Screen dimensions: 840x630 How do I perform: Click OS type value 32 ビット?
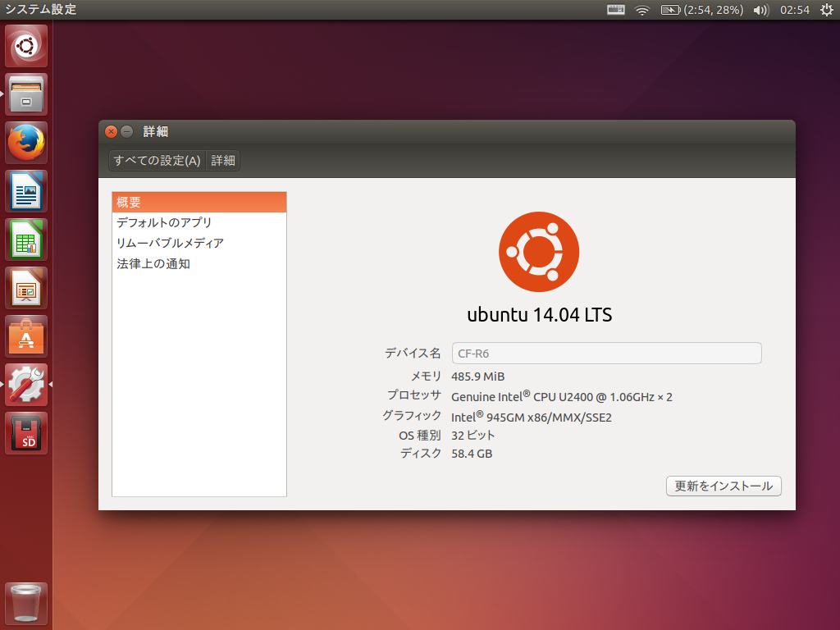(473, 435)
